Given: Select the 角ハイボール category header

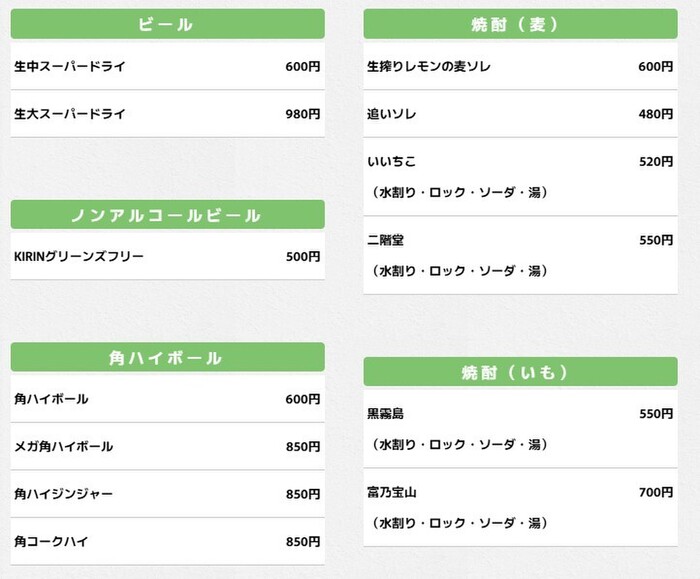Looking at the screenshot, I should [167, 357].
